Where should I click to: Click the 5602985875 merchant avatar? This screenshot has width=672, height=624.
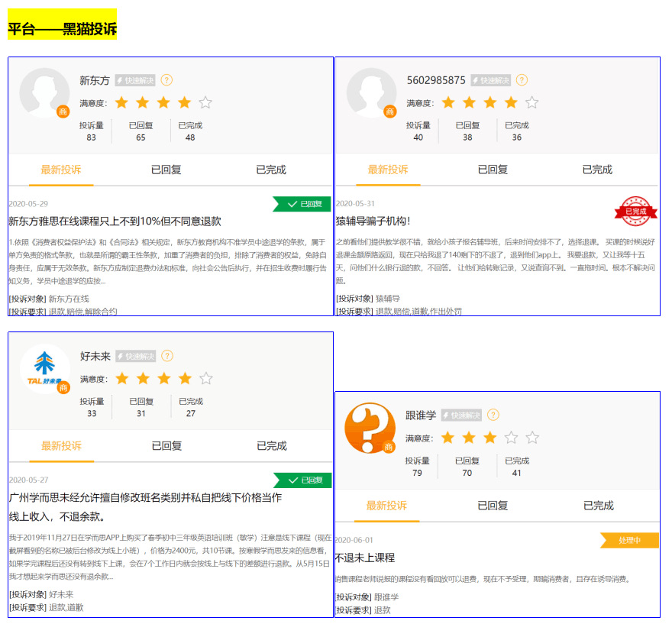pyautogui.click(x=372, y=92)
